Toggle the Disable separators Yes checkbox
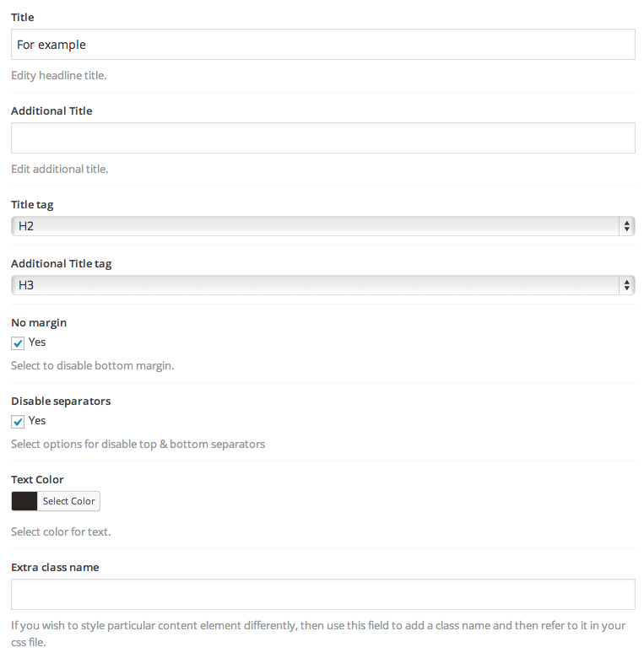The image size is (644, 658). (18, 421)
